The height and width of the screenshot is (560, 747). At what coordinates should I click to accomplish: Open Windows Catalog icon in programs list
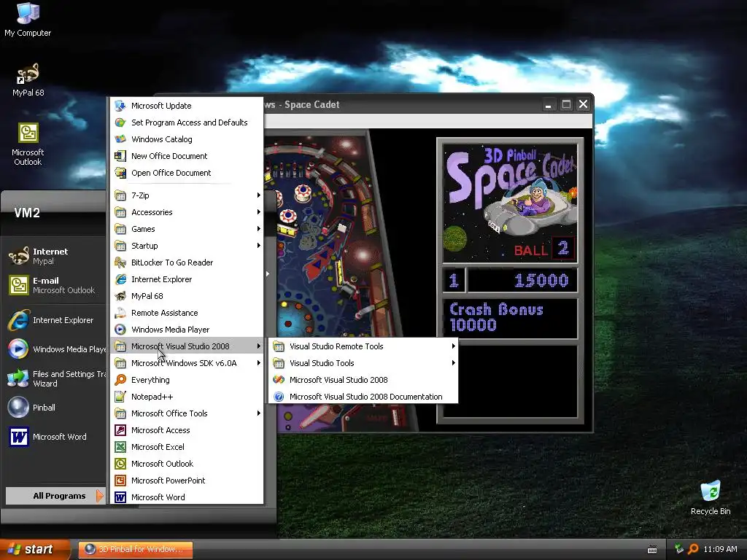click(120, 139)
